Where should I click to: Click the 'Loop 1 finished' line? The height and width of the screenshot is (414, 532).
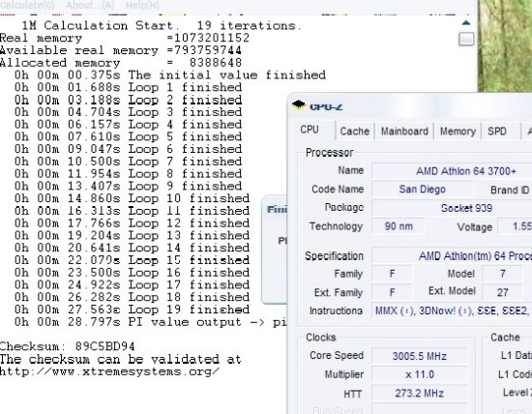tap(129, 88)
